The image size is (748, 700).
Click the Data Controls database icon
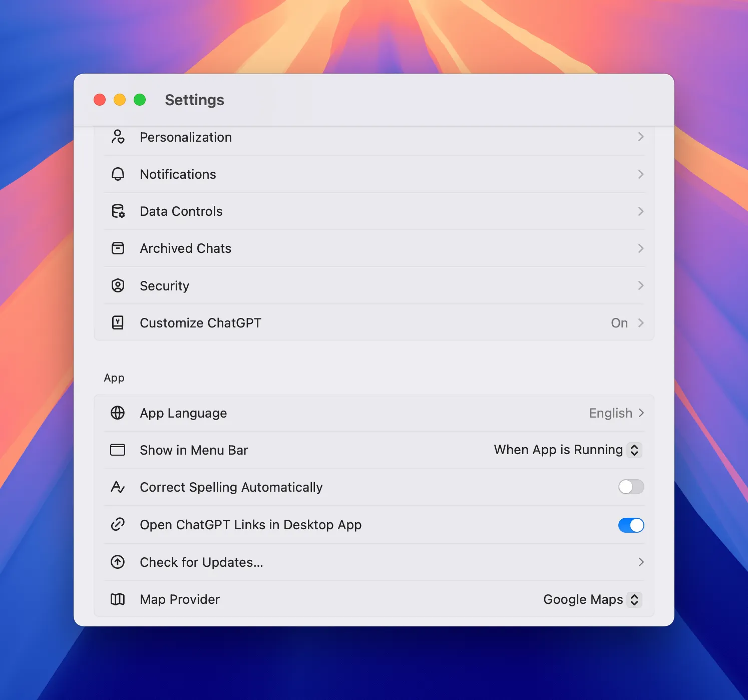118,211
